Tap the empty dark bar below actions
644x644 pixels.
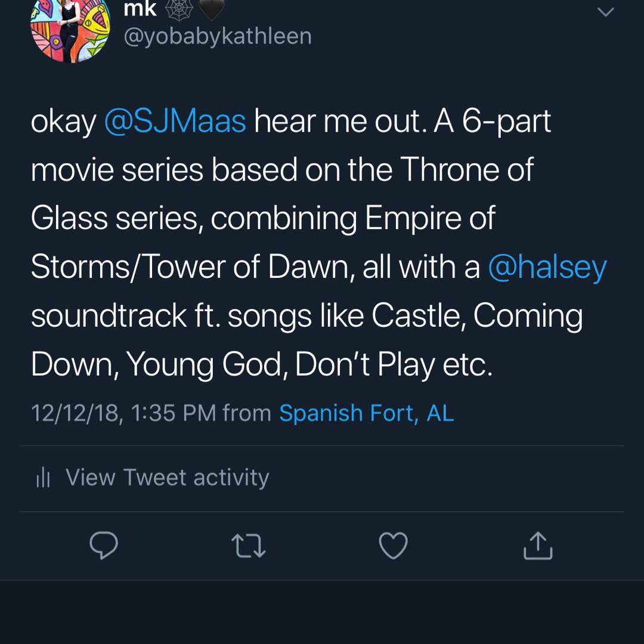[322, 613]
